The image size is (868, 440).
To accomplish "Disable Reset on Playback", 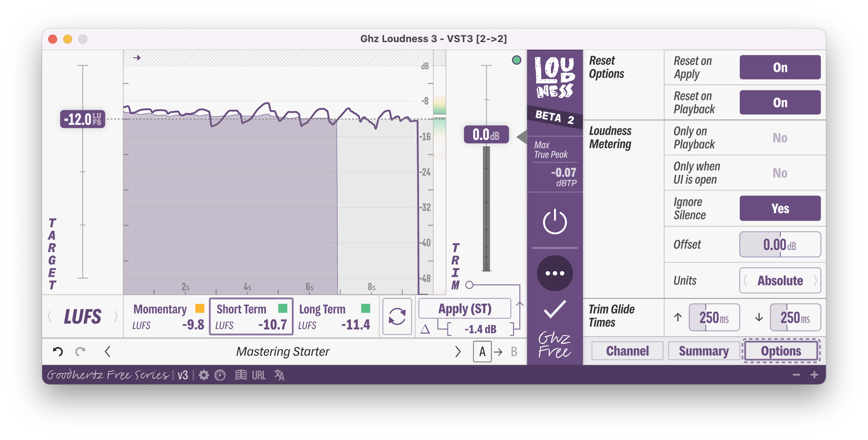I will [780, 102].
